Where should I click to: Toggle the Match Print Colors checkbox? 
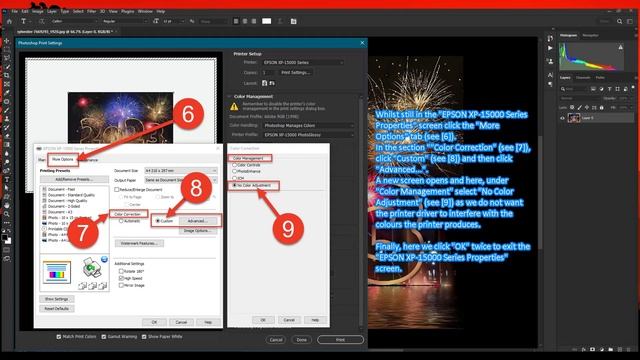[x=59, y=337]
